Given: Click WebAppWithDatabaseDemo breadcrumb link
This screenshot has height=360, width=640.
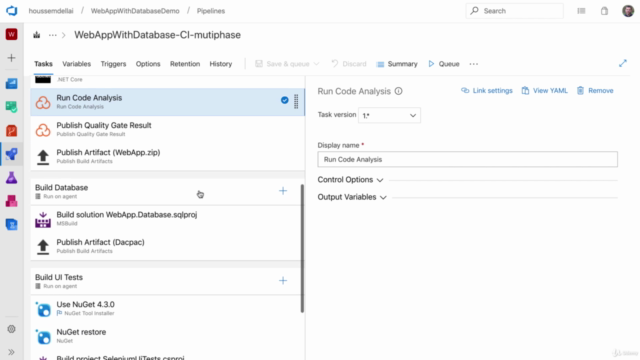Looking at the screenshot, I should pyautogui.click(x=135, y=11).
